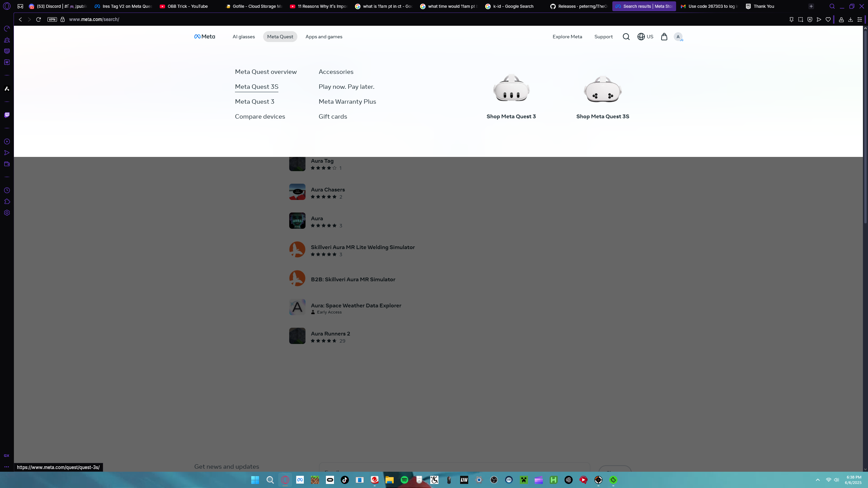Open Easy Setup sliders icon

860,20
